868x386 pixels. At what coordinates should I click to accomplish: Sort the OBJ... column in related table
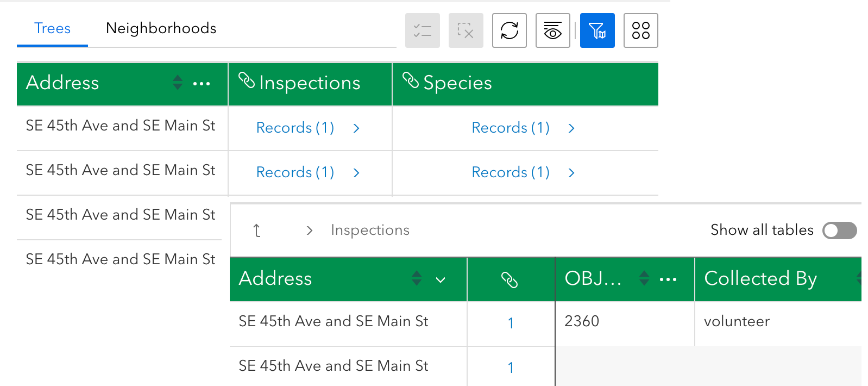(x=644, y=278)
